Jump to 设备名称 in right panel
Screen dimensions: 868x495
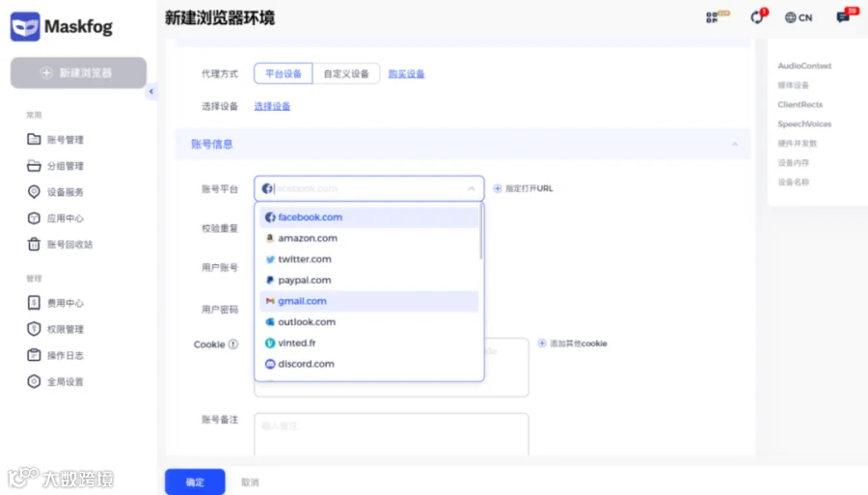794,182
